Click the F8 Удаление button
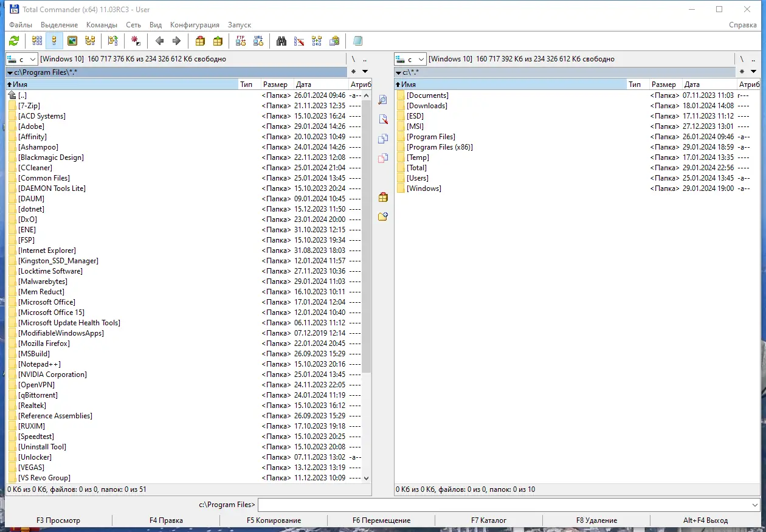 [x=596, y=520]
